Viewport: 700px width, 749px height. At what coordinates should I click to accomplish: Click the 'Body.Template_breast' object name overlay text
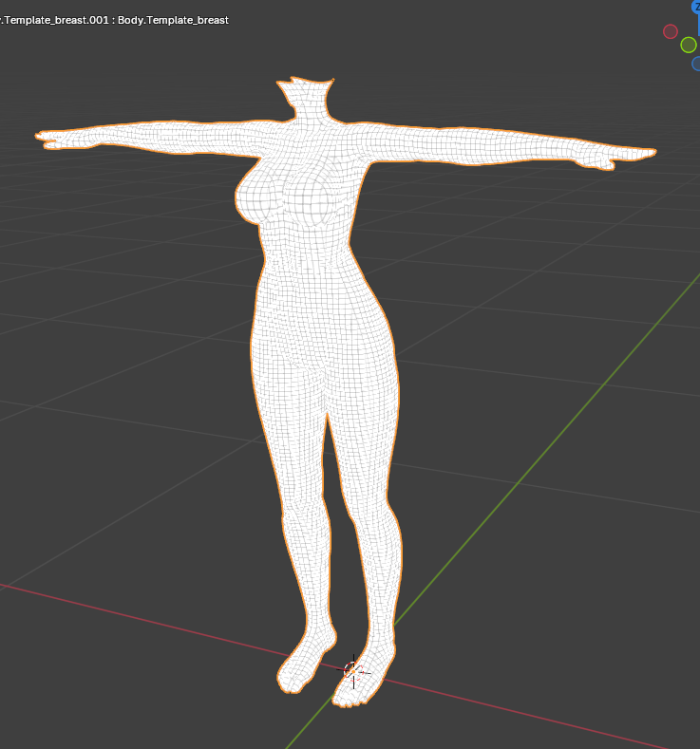[173, 20]
